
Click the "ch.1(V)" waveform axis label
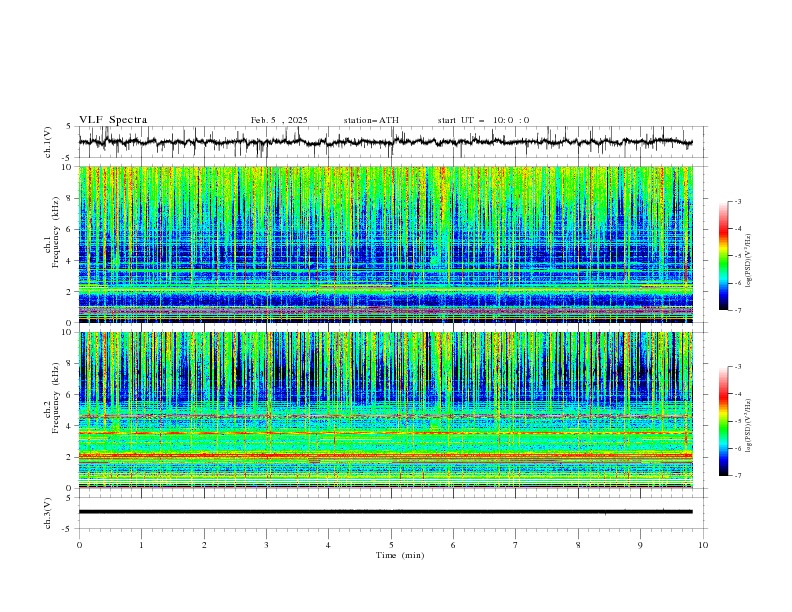[48, 142]
